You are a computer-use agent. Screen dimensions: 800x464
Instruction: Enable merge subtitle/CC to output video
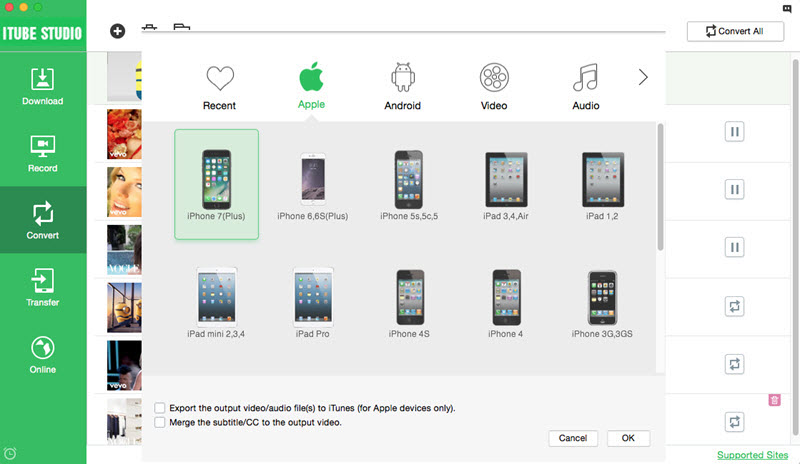pos(160,422)
